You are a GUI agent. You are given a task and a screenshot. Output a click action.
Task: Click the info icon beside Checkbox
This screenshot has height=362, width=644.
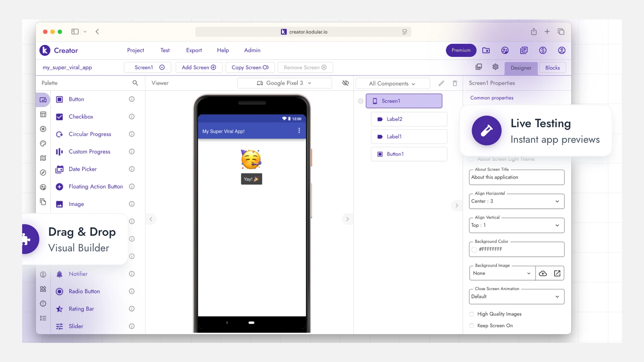pos(132,117)
